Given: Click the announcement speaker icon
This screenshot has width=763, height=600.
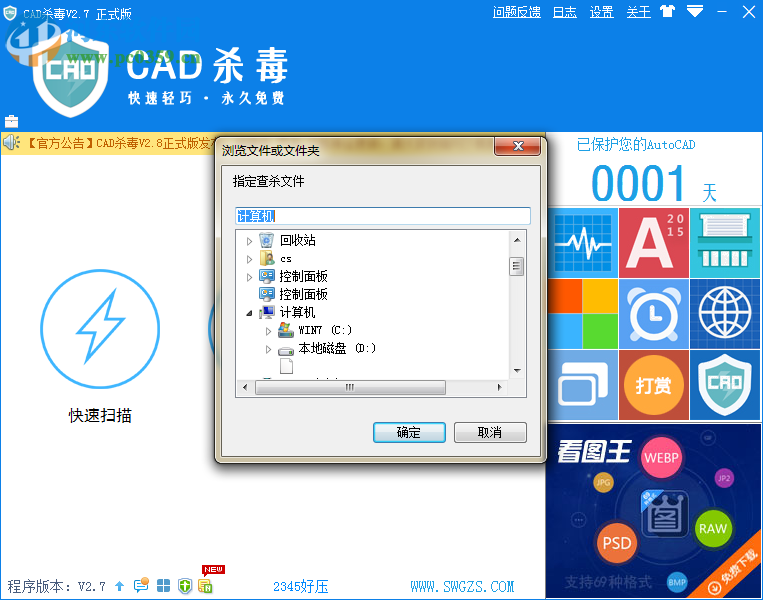Looking at the screenshot, I should [11, 143].
